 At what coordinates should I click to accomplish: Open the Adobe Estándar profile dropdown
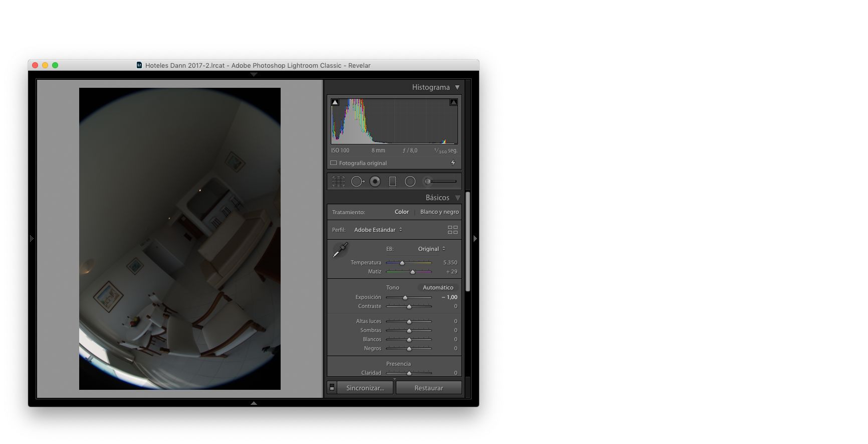(x=378, y=230)
